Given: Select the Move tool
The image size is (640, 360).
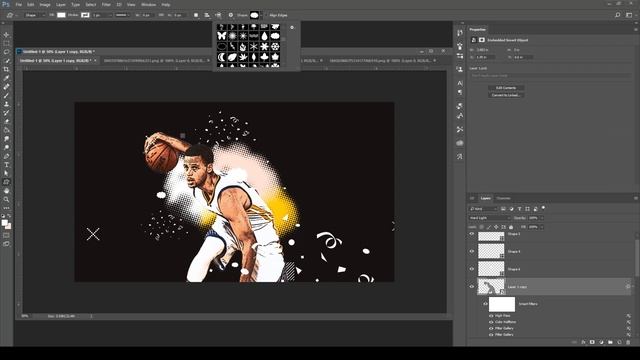Looking at the screenshot, I should [6, 35].
